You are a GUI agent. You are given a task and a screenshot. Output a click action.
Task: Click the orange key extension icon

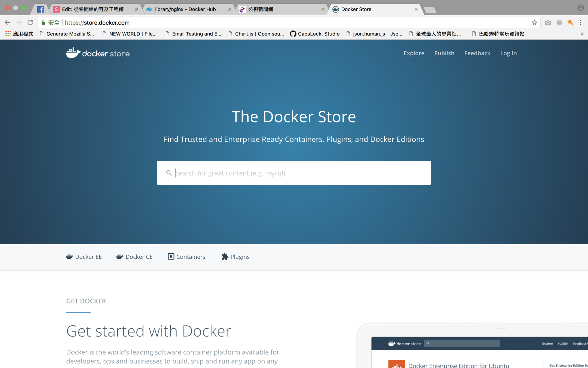pos(570,23)
